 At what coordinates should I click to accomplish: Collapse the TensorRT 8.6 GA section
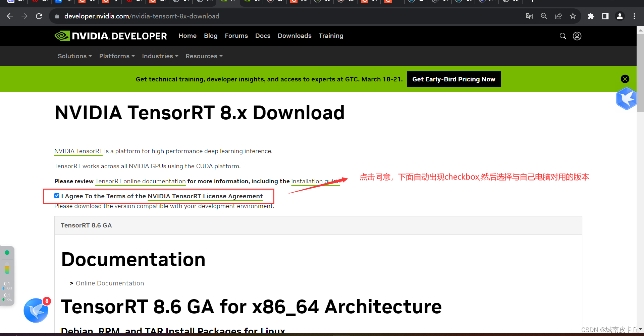318,225
